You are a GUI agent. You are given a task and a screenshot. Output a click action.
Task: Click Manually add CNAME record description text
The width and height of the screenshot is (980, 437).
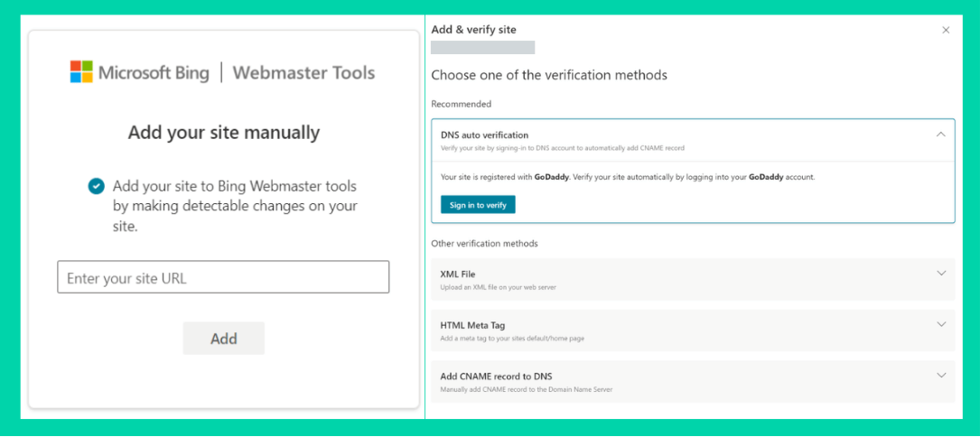527,389
